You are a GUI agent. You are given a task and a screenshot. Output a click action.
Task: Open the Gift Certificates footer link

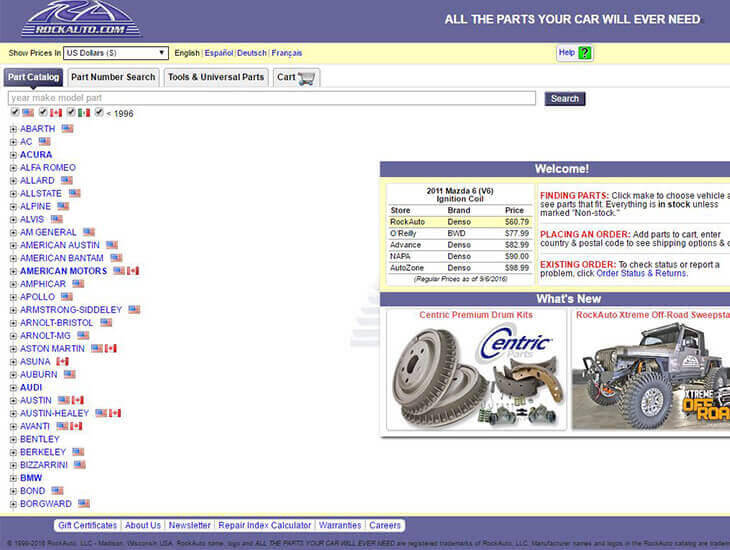click(x=88, y=525)
